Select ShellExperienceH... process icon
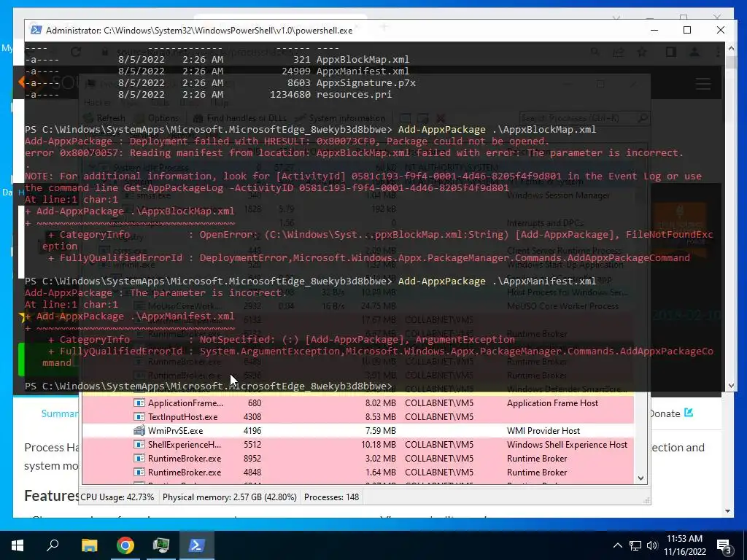Image resolution: width=747 pixels, height=560 pixels. pyautogui.click(x=139, y=444)
